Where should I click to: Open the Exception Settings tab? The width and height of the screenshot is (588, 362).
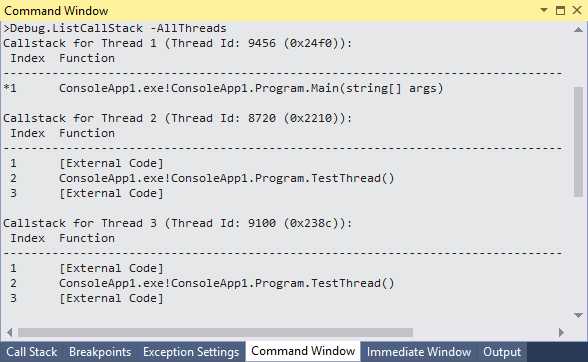tap(191, 352)
